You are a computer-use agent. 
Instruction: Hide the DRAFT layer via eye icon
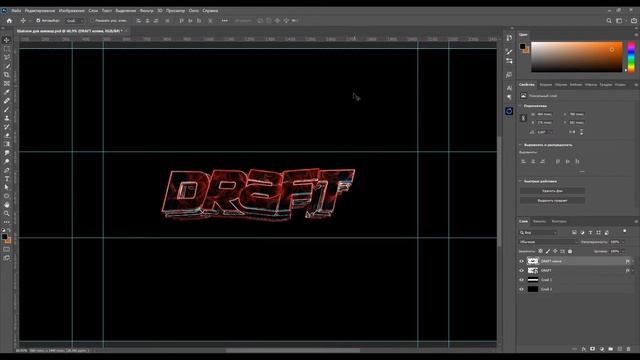tap(521, 271)
